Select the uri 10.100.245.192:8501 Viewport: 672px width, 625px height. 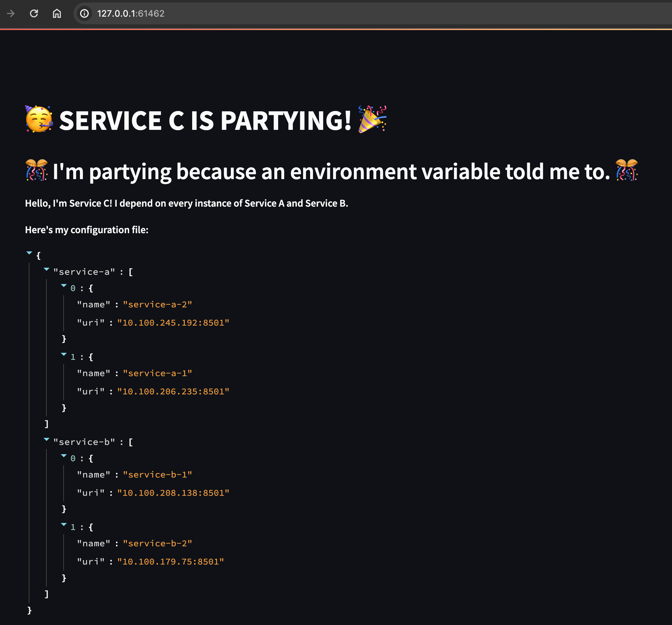(173, 322)
